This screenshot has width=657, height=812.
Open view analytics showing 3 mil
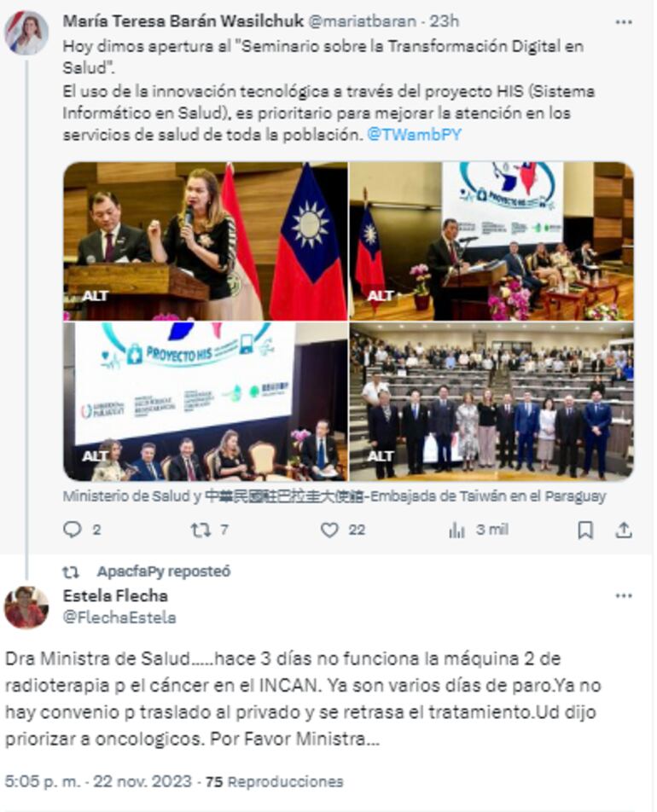478,529
